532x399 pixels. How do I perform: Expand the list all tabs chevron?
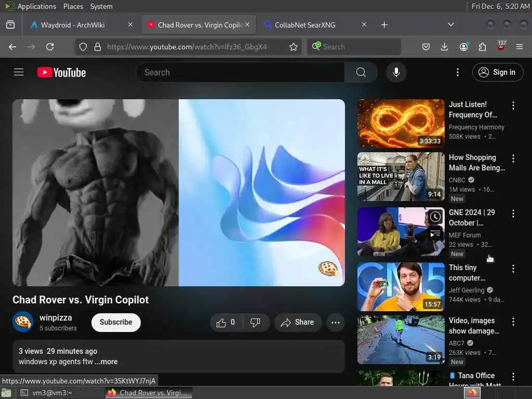[450, 24]
